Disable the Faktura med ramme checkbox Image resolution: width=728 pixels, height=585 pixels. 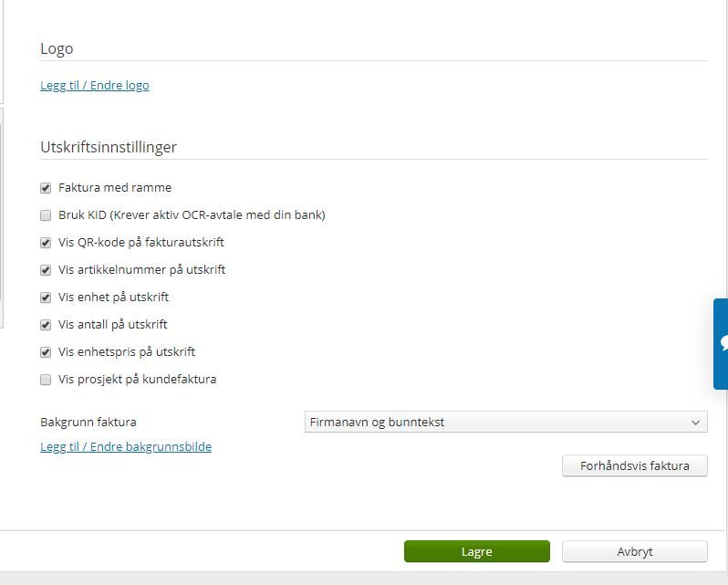46,188
